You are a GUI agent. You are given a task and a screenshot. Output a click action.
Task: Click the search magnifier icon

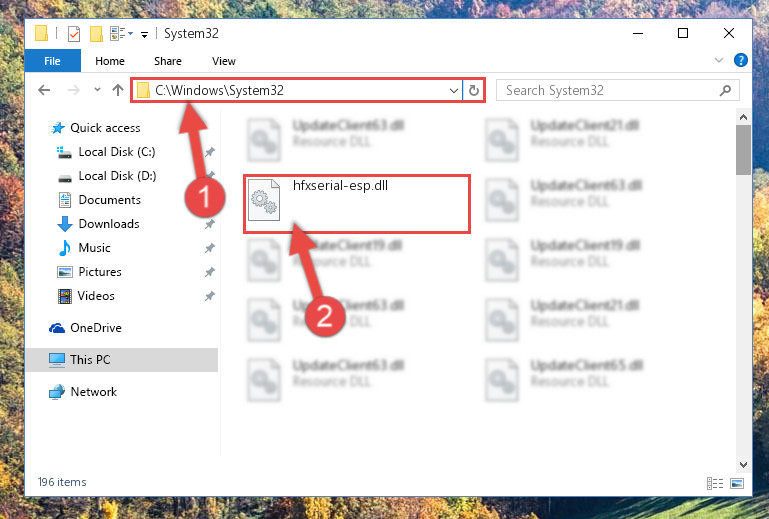(x=725, y=90)
